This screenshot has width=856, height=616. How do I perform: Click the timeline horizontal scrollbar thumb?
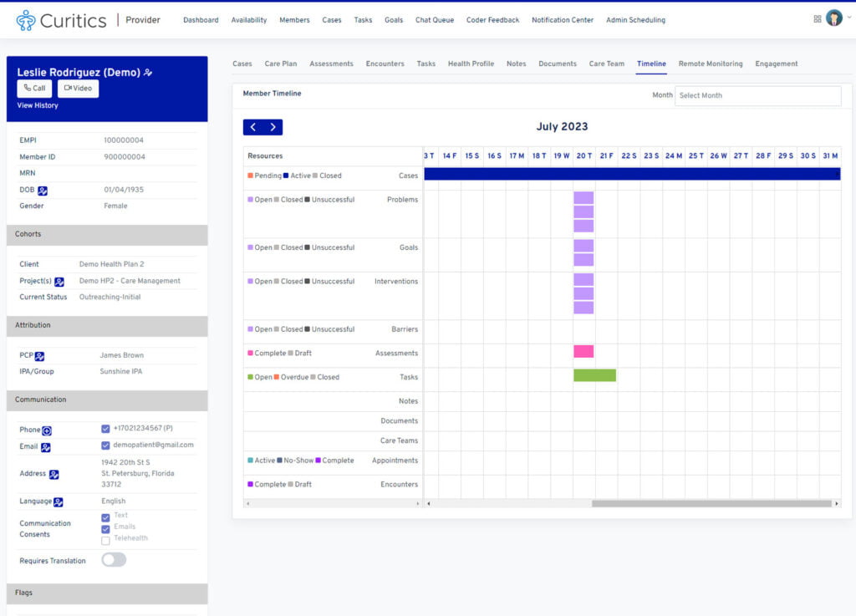[x=711, y=504]
